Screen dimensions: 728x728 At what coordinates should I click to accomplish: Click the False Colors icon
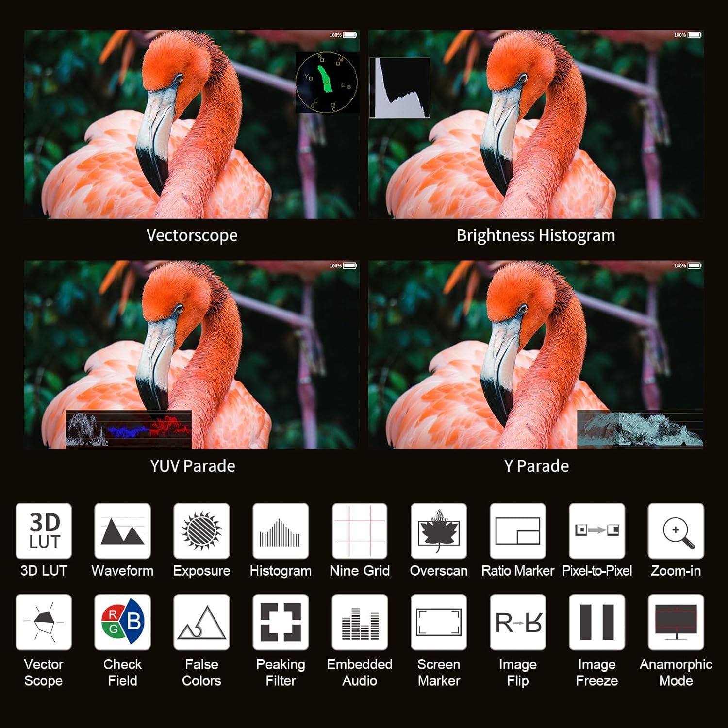click(x=201, y=622)
